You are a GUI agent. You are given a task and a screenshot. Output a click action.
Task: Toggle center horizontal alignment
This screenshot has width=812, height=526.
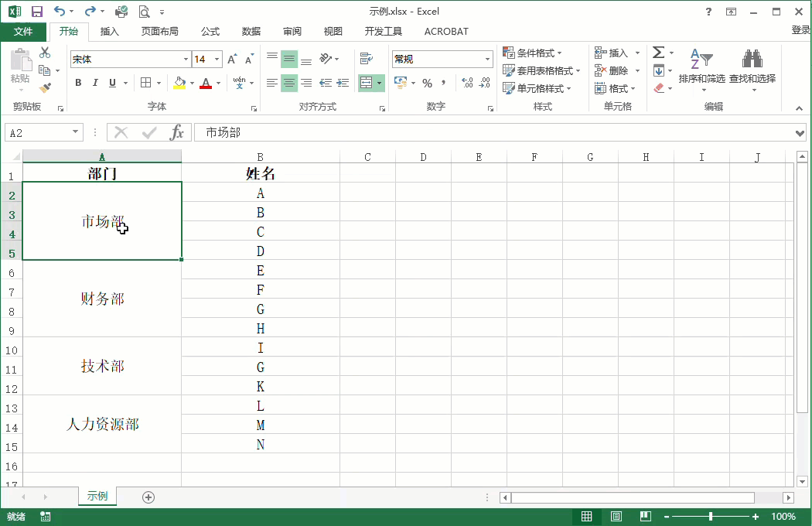(289, 83)
